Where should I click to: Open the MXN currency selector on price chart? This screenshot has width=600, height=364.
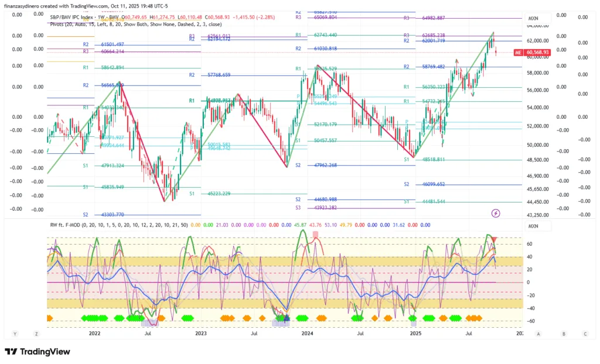533,18
